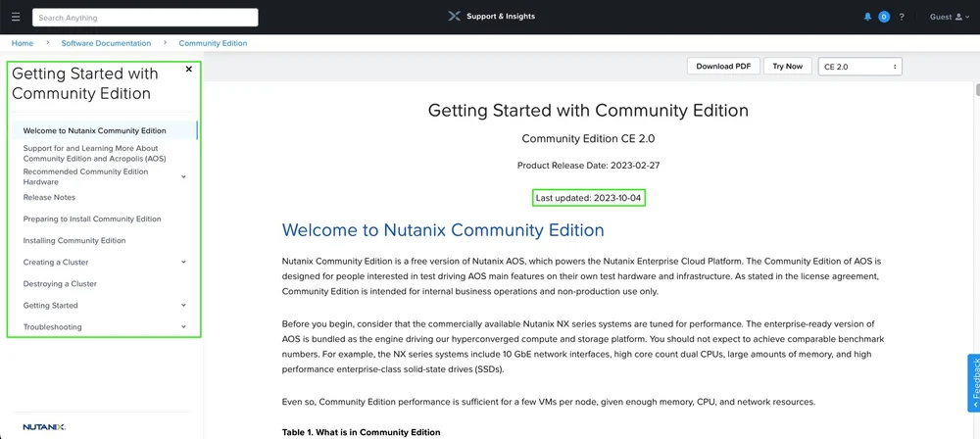Click Product Release Date: 2023-02-27 text

pyautogui.click(x=588, y=166)
